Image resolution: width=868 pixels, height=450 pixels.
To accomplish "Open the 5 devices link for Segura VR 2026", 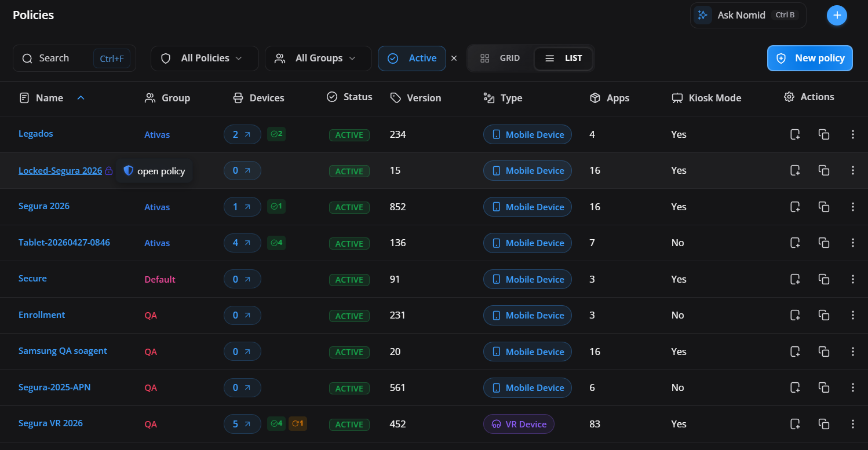I will pyautogui.click(x=242, y=424).
